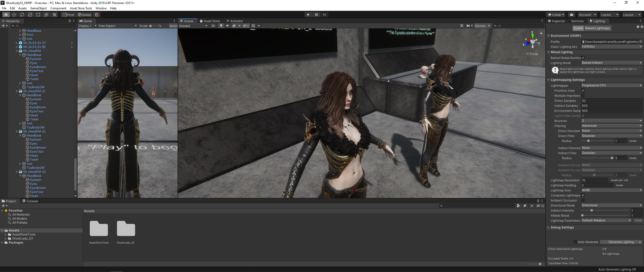Enable Ambient Occlusion checkbox
Screen dimensions: 644x272
(x=583, y=200)
